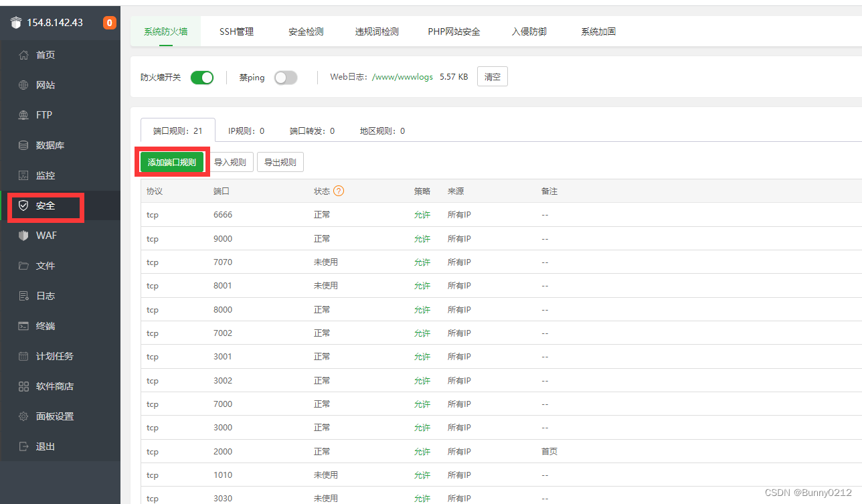Click the shield icon beside 安全

click(23, 205)
